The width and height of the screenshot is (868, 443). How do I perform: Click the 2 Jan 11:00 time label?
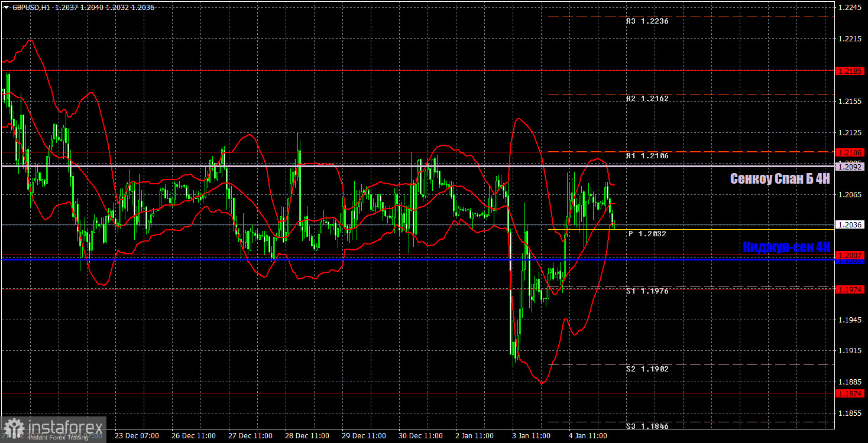pos(475,436)
